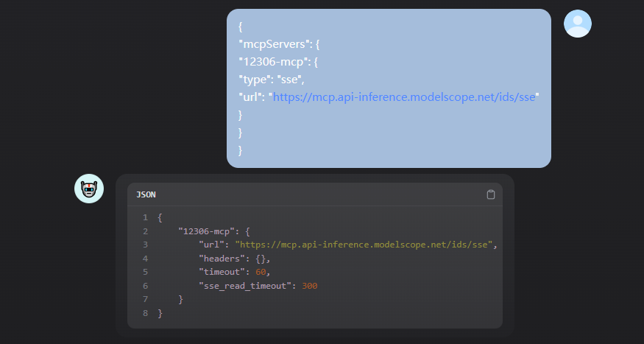Viewport: 644px width, 344px height.
Task: Click line number 3 in code gutter
Action: [145, 245]
